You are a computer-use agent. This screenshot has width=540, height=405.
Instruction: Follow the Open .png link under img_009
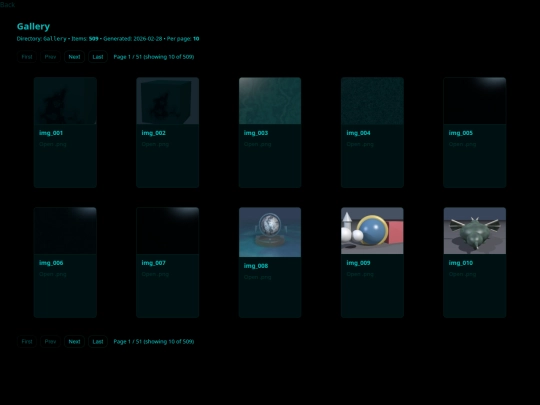point(360,274)
